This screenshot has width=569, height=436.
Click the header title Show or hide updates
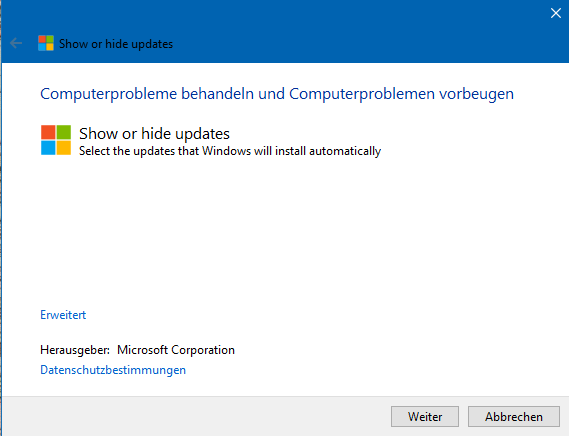[x=116, y=44]
